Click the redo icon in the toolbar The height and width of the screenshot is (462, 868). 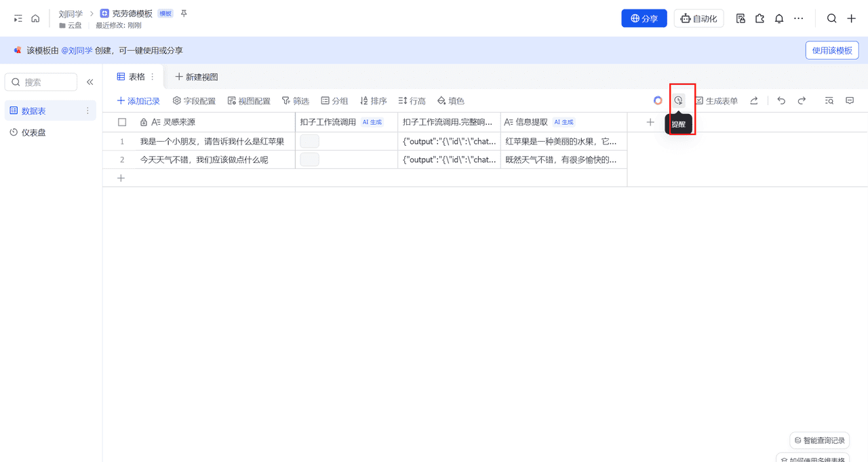click(802, 100)
